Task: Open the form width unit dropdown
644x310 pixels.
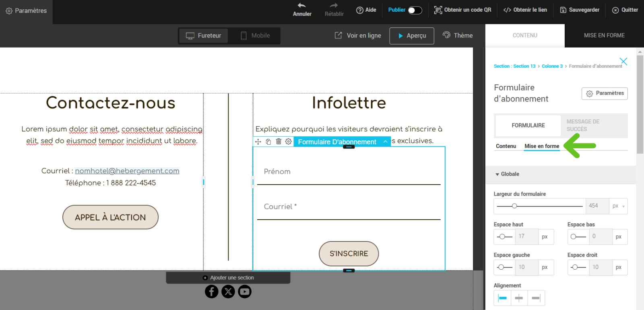Action: (618, 206)
